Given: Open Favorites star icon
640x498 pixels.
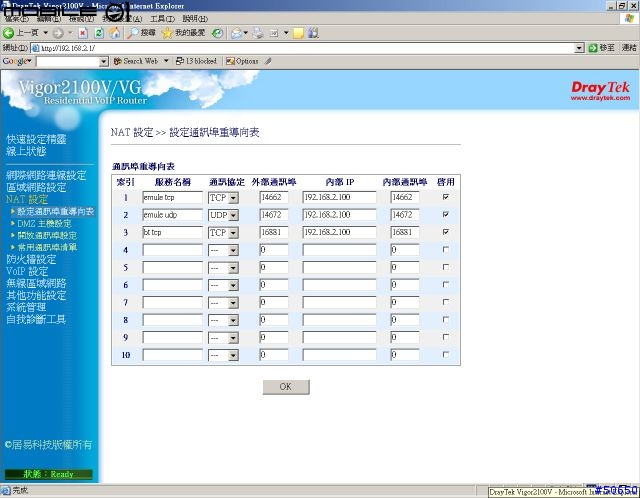Looking at the screenshot, I should 167,33.
